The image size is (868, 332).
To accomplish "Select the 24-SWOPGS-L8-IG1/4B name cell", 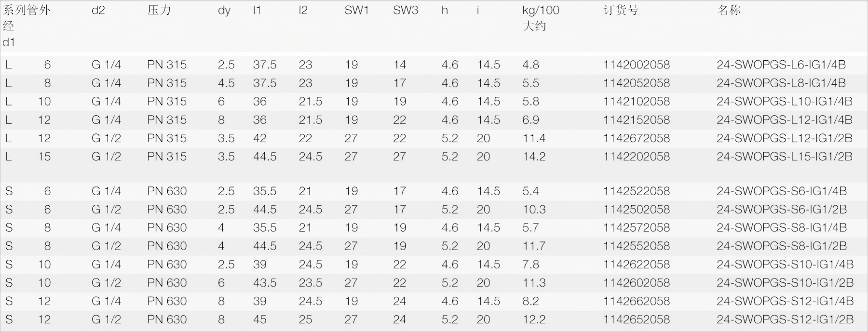I will 781,83.
